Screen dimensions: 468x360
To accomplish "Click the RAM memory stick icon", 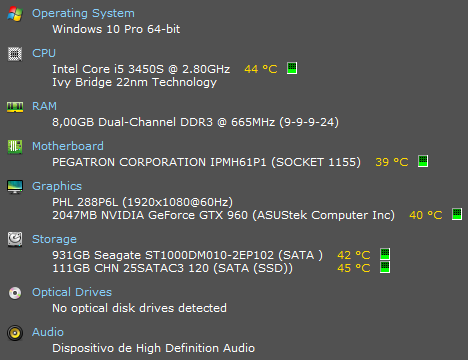I will pyautogui.click(x=15, y=107).
